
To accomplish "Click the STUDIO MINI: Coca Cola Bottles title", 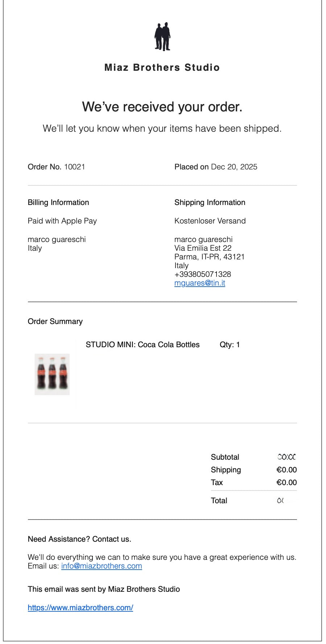I will (143, 345).
